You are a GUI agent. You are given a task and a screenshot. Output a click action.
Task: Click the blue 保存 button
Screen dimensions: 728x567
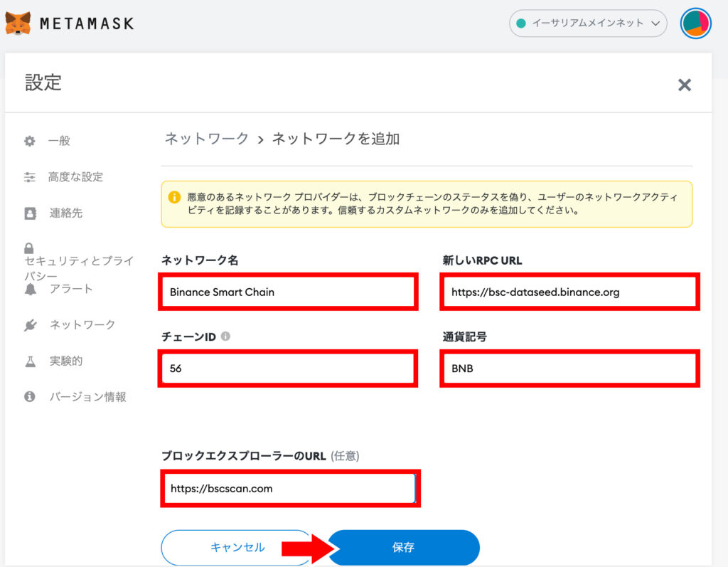[x=404, y=548]
